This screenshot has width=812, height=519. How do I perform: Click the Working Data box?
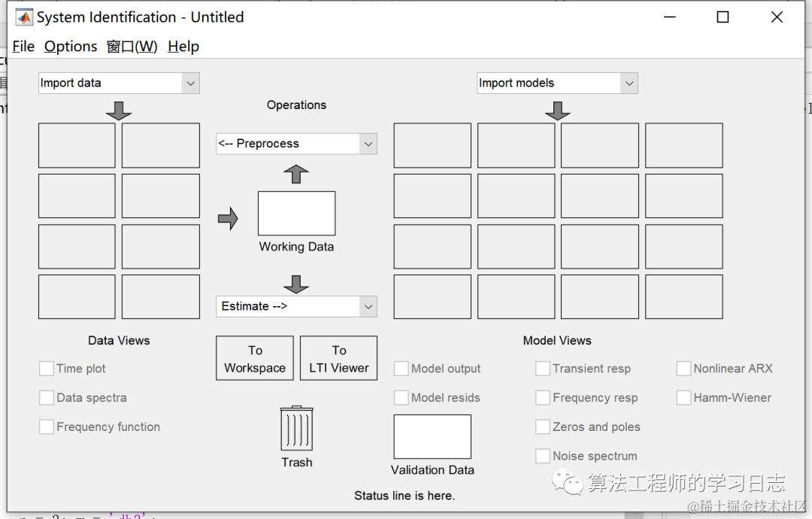pyautogui.click(x=297, y=214)
